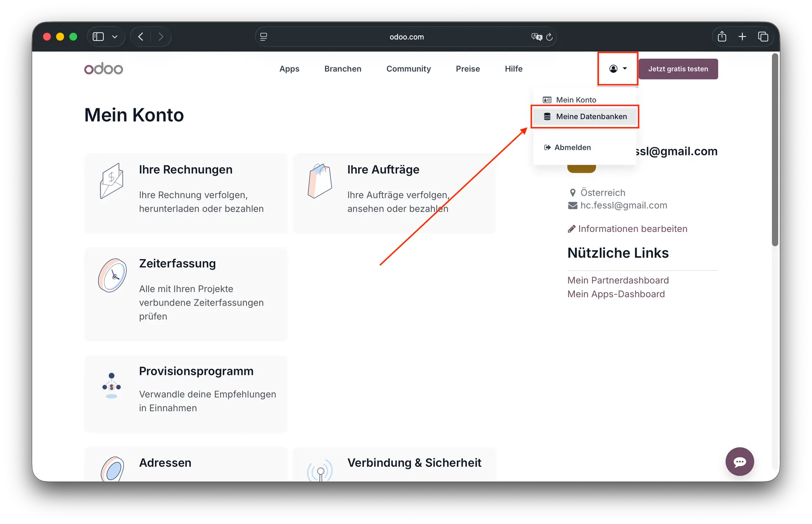This screenshot has height=524, width=812.
Task: Toggle the Safari sidebar
Action: [x=98, y=37]
